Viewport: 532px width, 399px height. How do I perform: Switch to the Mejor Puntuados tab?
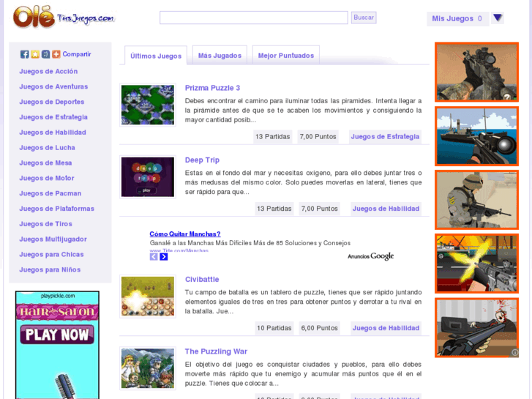coord(286,56)
